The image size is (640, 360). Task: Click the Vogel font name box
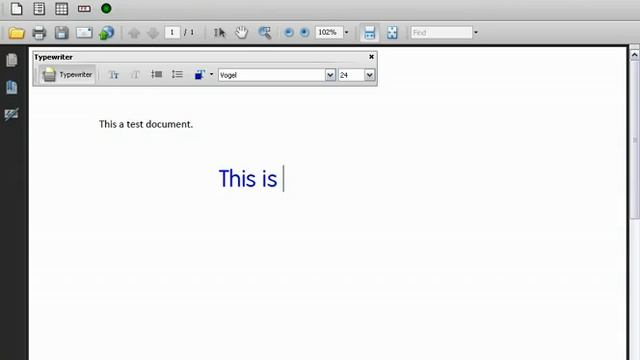click(271, 75)
